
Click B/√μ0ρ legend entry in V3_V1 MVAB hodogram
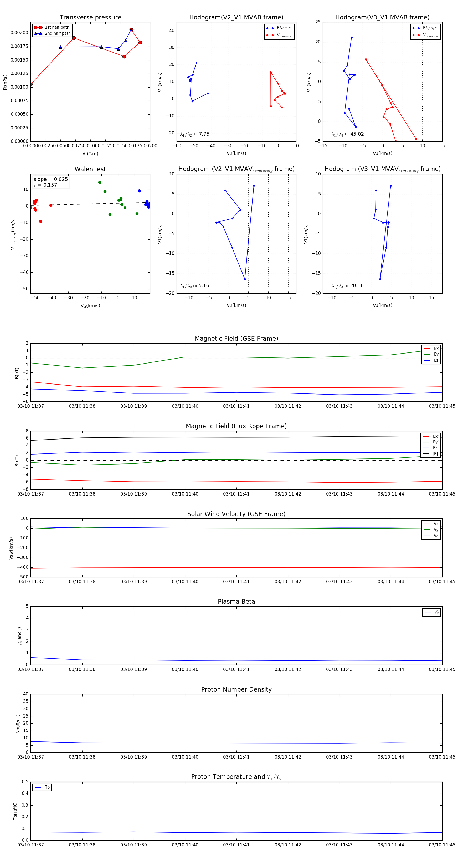pos(425,28)
